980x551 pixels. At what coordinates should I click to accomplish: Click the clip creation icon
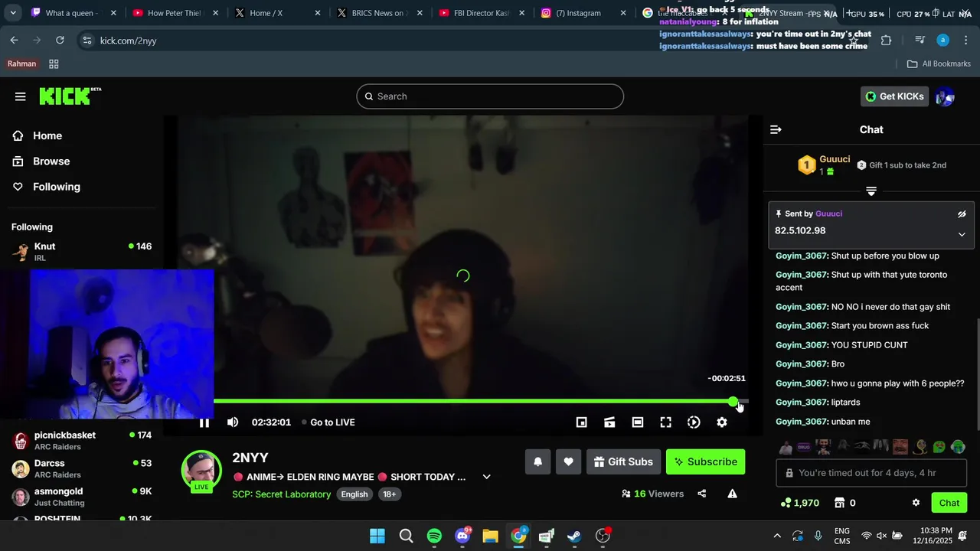[x=609, y=422]
